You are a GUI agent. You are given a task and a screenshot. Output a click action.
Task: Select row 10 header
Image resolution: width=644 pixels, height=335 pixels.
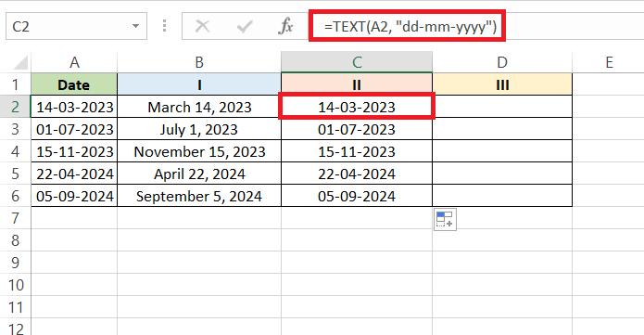[15, 284]
